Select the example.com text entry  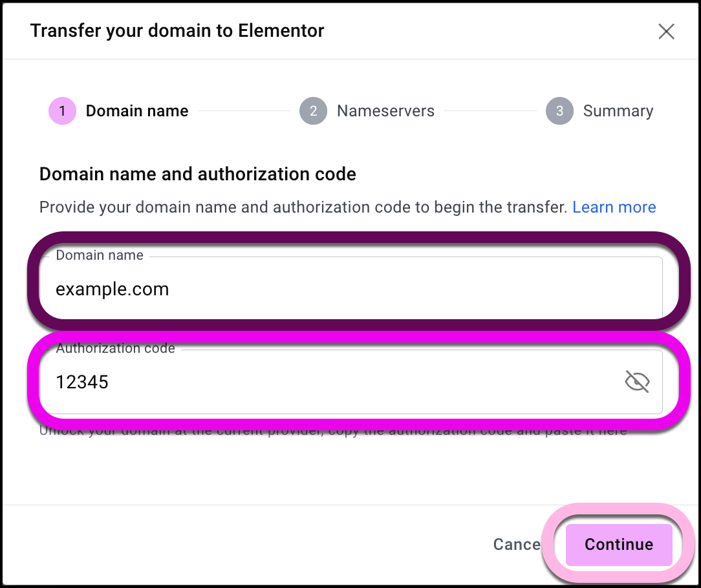coord(112,289)
